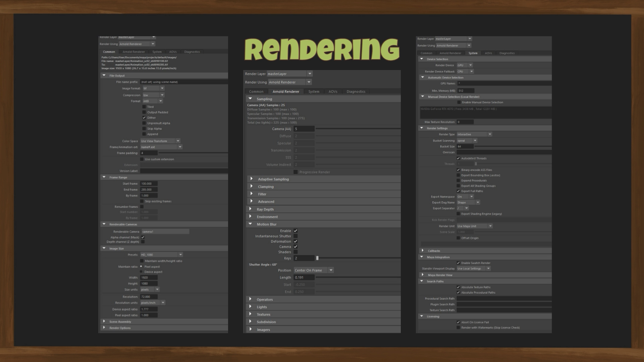
Task: Open the Frame/Animation ext dropdown
Action: coord(161,147)
